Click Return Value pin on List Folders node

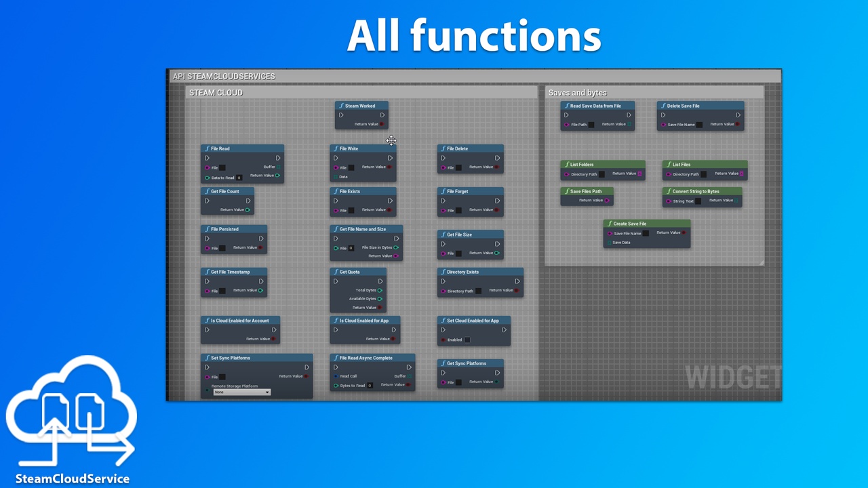639,174
